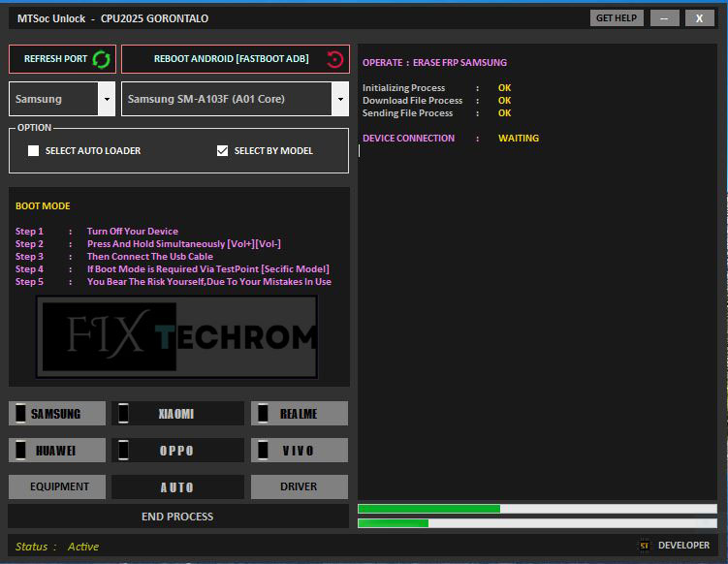Select the XIAOMI brand tab
Viewport: 728px width, 564px height.
pos(177,413)
